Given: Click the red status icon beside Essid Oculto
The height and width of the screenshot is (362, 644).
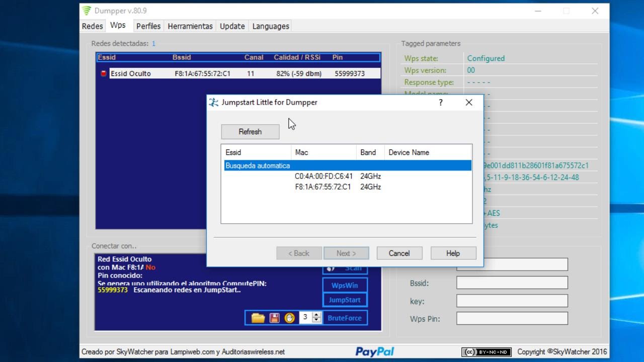Looking at the screenshot, I should click(x=103, y=73).
